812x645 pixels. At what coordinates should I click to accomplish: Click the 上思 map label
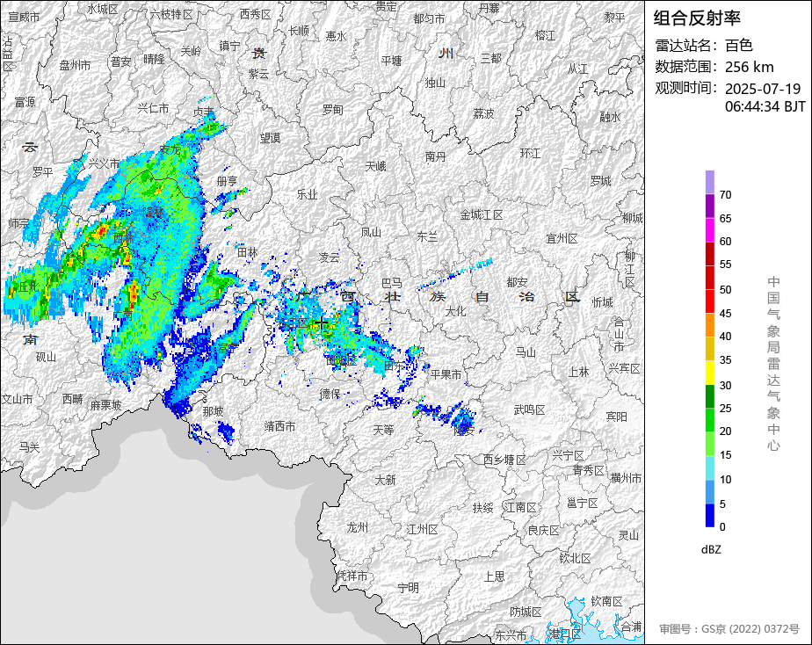tap(494, 576)
